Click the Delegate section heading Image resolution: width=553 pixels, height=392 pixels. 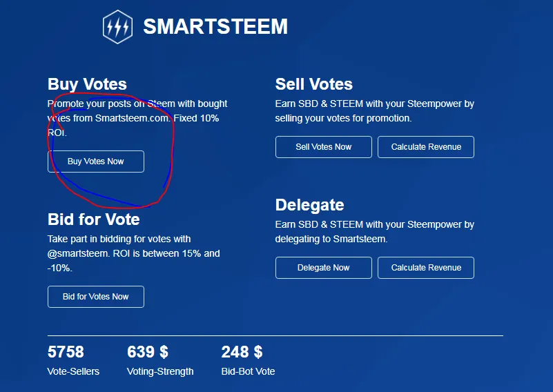click(310, 205)
